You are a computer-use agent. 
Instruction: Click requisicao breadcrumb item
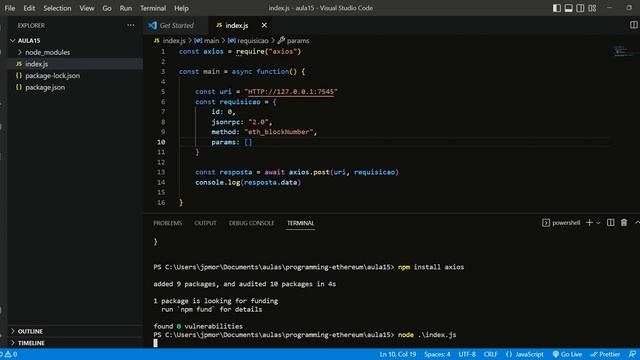[248, 40]
